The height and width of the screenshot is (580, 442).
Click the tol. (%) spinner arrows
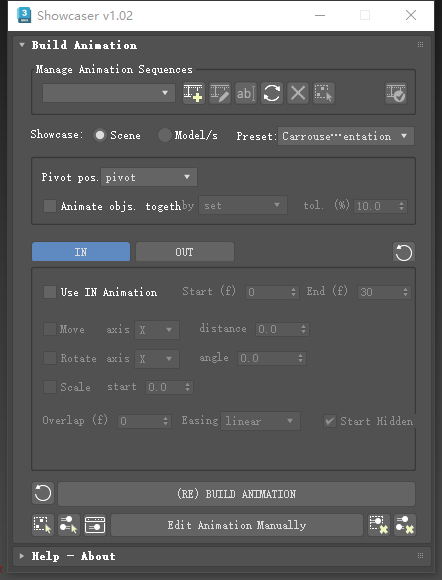click(x=402, y=206)
